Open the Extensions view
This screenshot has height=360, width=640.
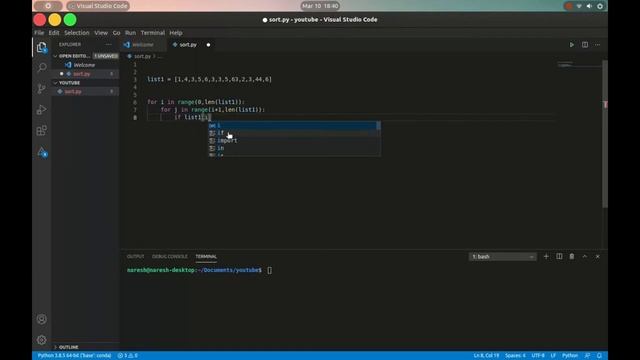[x=41, y=131]
